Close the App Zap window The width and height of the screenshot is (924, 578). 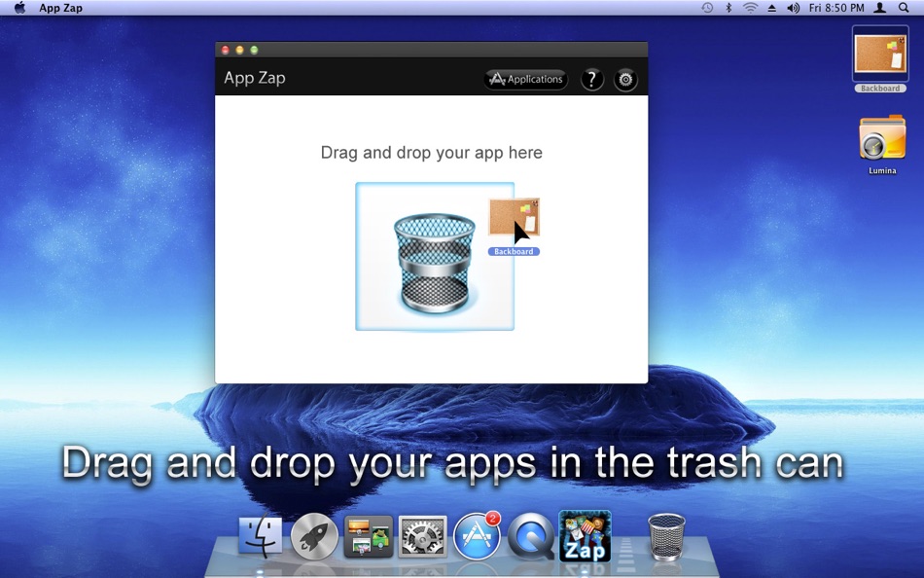(225, 51)
